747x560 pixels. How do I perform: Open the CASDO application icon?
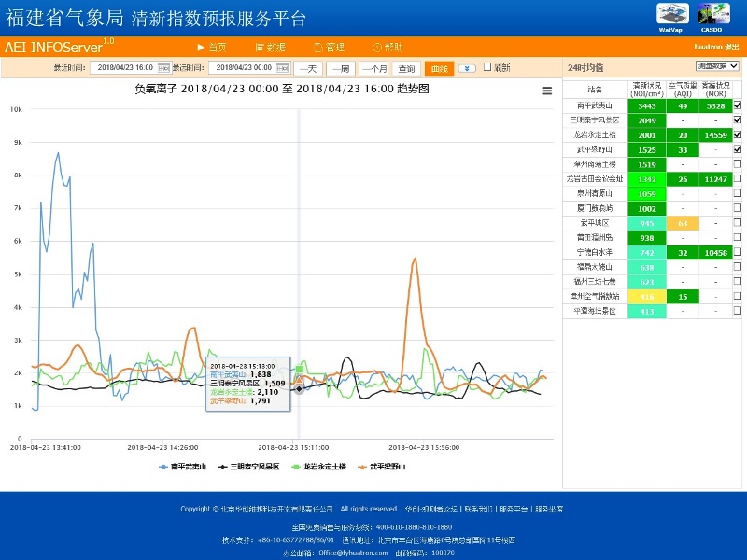point(713,15)
